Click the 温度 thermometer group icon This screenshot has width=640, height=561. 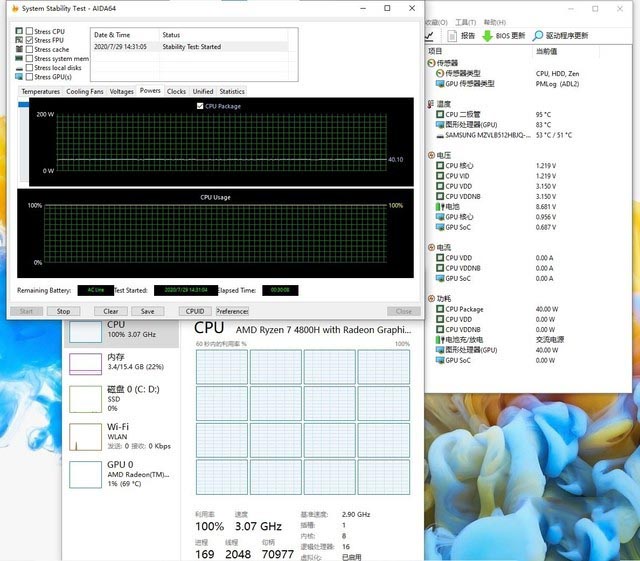click(x=431, y=104)
